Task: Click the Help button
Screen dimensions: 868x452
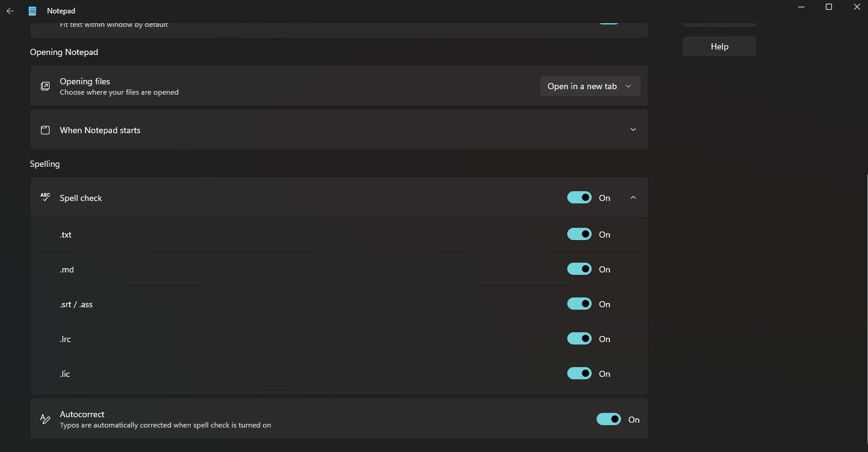Action: pyautogui.click(x=719, y=46)
